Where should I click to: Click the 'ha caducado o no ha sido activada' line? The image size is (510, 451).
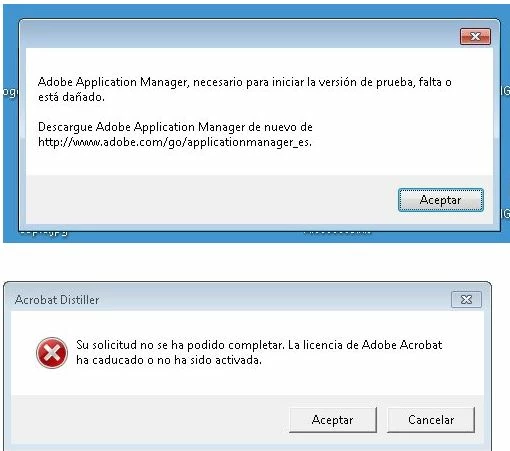tap(169, 360)
